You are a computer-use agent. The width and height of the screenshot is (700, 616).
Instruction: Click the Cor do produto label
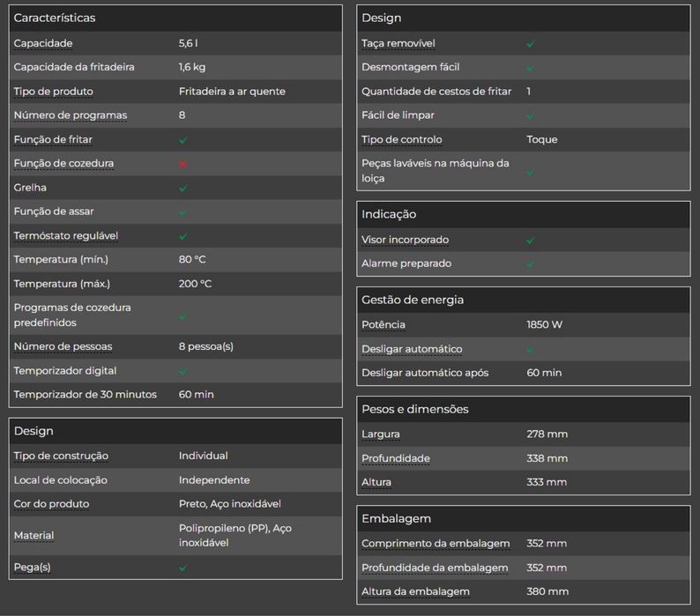tap(51, 504)
